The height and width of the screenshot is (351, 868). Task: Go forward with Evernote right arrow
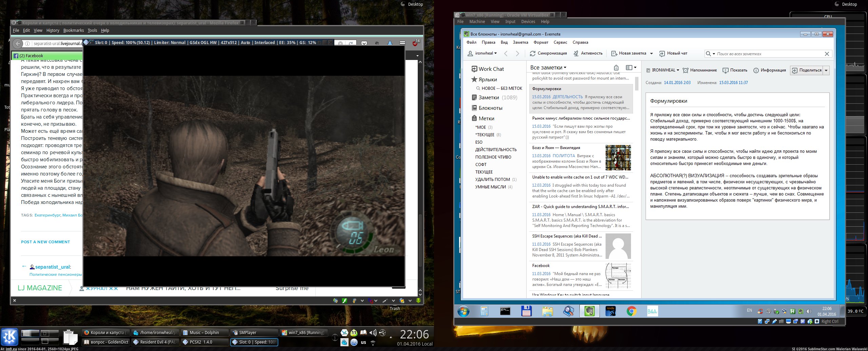point(517,54)
